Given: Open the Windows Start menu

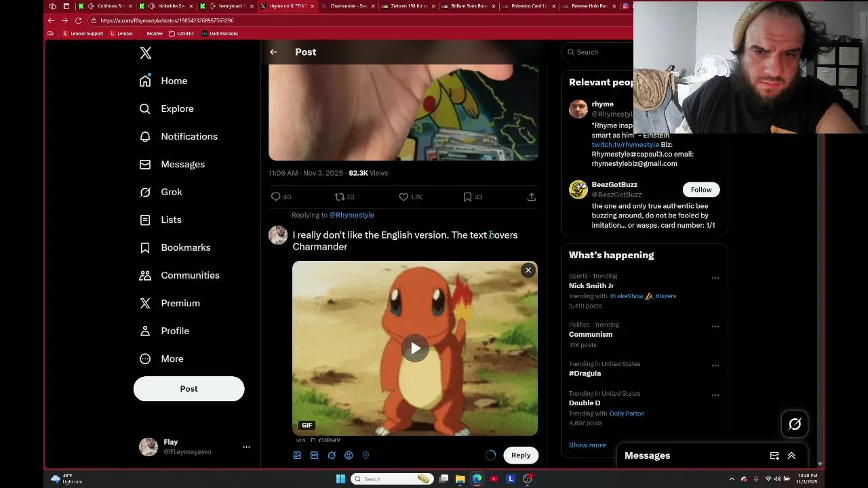Looking at the screenshot, I should [x=340, y=479].
